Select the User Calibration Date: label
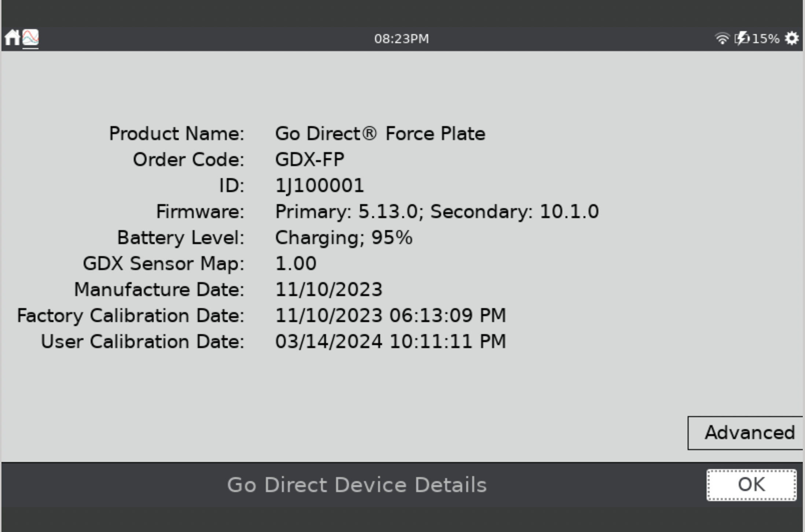 click(x=143, y=341)
